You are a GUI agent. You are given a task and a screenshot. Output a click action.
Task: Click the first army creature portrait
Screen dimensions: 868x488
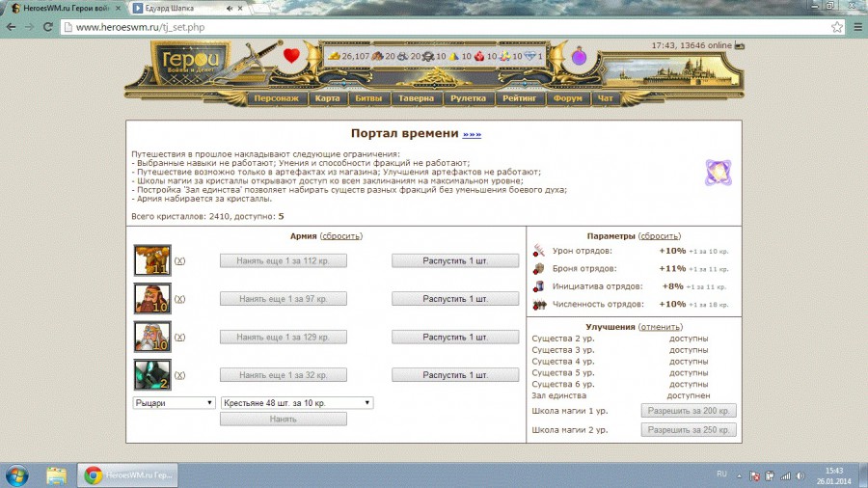click(152, 260)
